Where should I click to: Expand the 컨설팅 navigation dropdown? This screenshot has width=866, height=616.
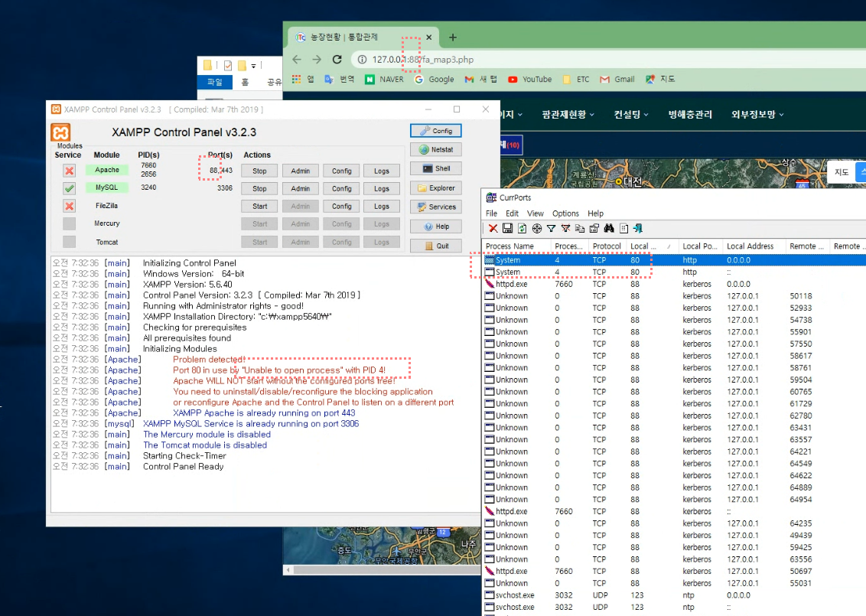pyautogui.click(x=630, y=114)
